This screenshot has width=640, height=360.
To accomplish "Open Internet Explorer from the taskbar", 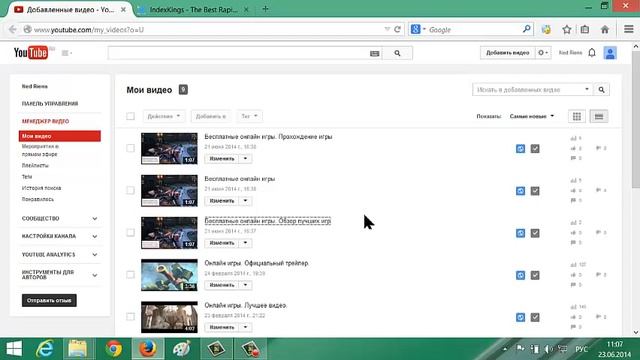I will 44,349.
